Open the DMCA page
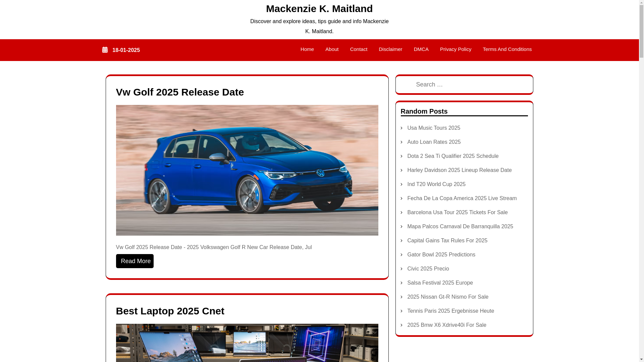Viewport: 644px width, 362px height. 421,49
